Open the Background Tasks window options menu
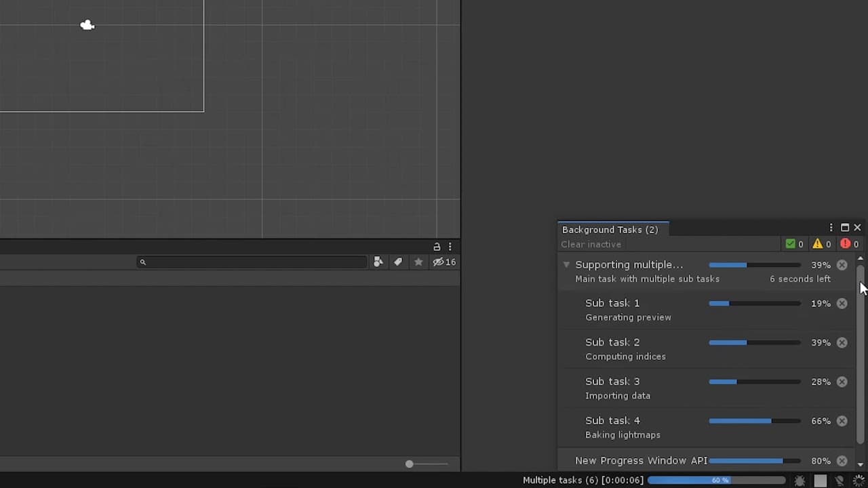868x488 pixels. point(831,228)
